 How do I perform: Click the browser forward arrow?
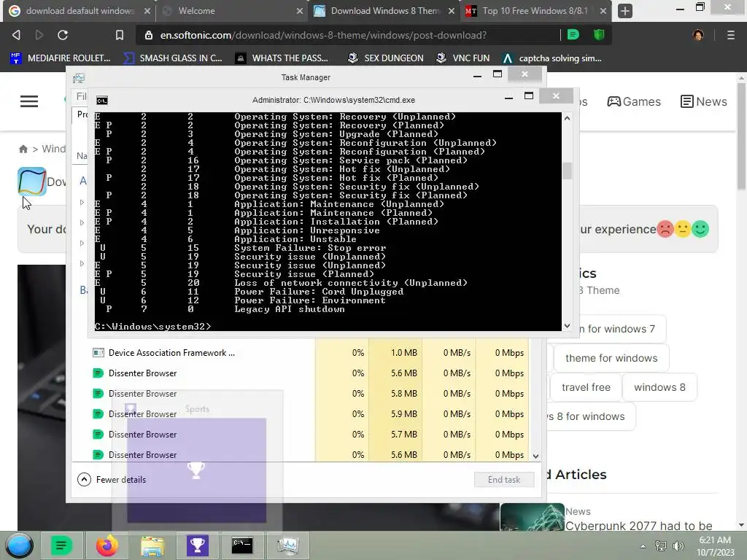pyautogui.click(x=39, y=35)
